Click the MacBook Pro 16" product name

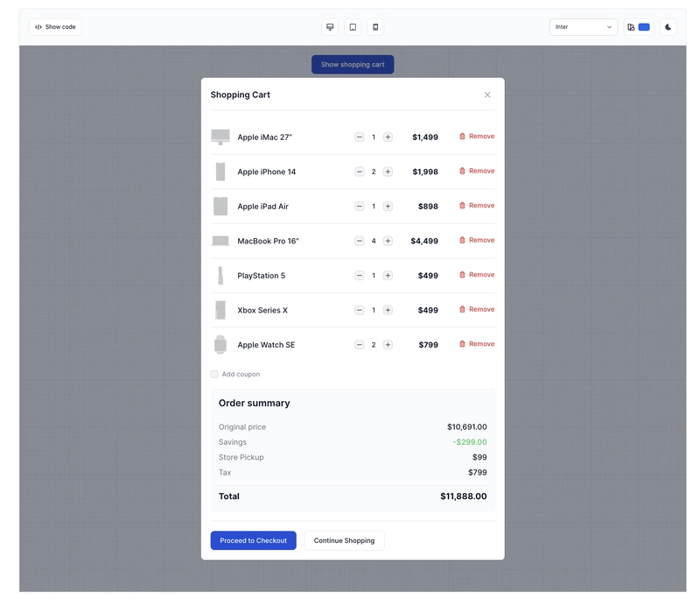pyautogui.click(x=268, y=241)
